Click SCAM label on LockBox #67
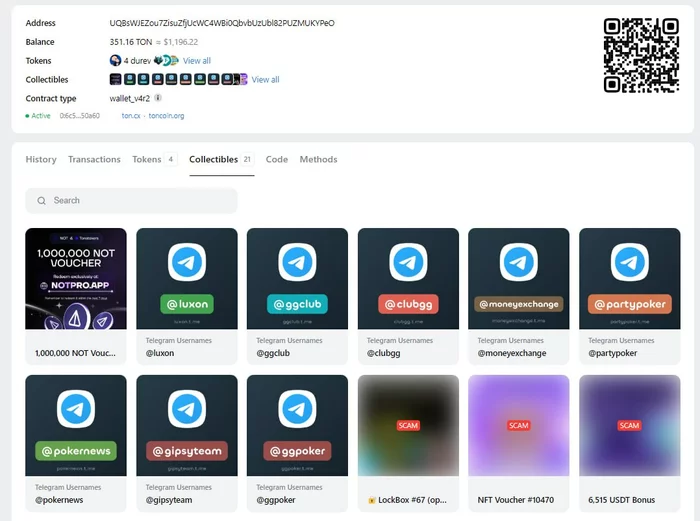 pos(408,425)
